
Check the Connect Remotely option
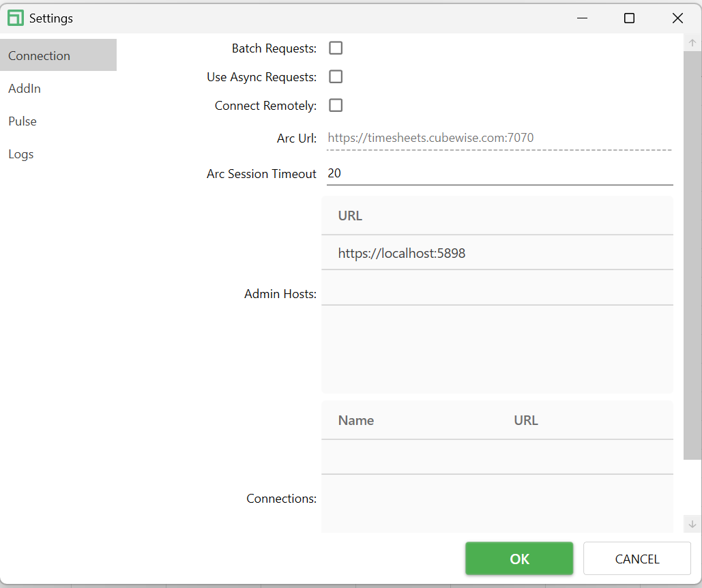336,105
